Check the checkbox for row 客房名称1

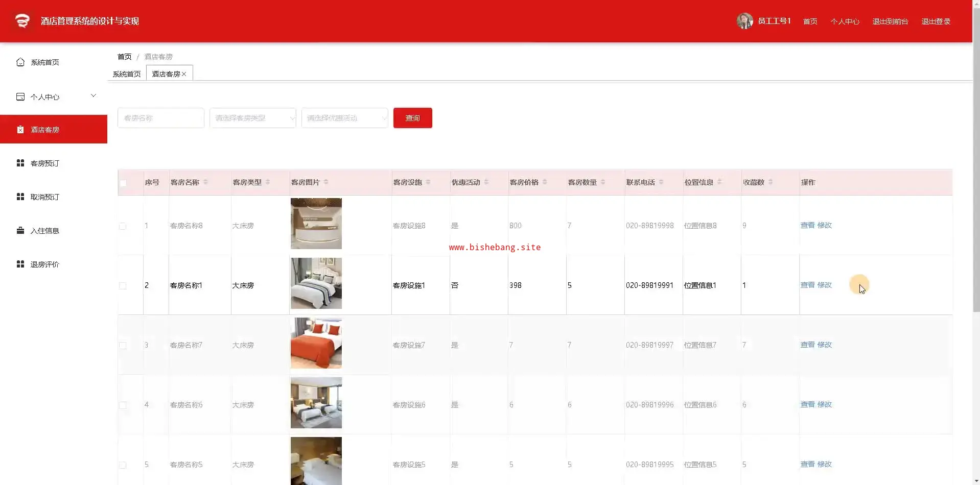[123, 286]
